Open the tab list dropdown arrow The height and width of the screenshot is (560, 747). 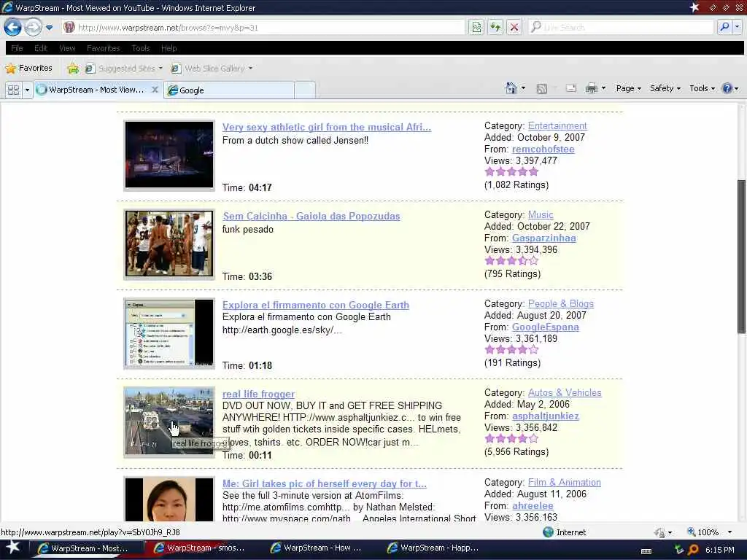click(27, 90)
